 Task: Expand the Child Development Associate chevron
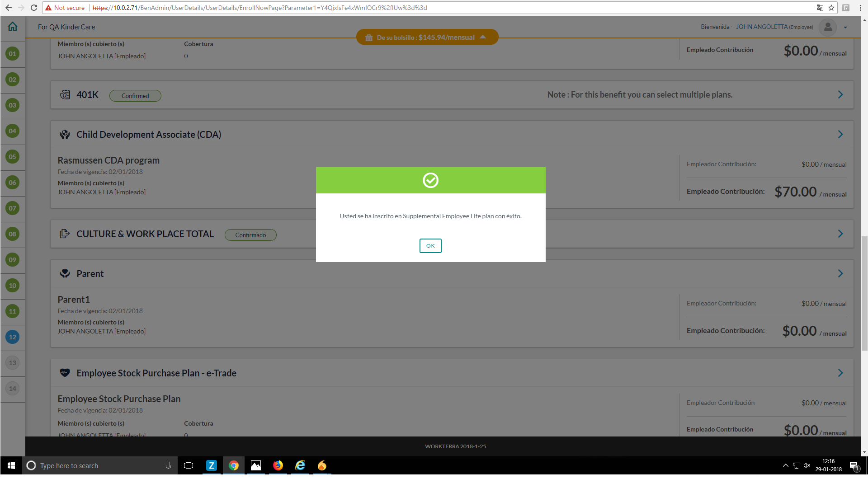pos(840,135)
